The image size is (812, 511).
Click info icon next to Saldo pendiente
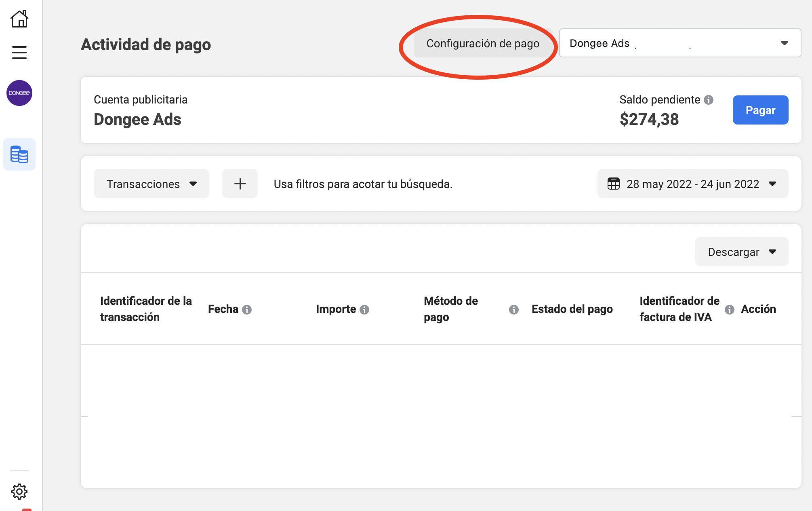click(709, 100)
